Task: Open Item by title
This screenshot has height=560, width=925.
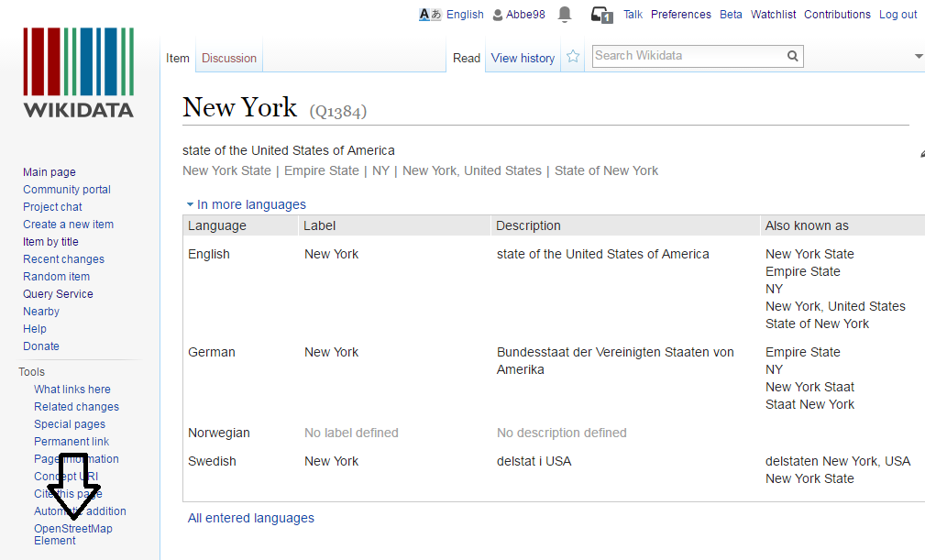Action: pyautogui.click(x=50, y=242)
